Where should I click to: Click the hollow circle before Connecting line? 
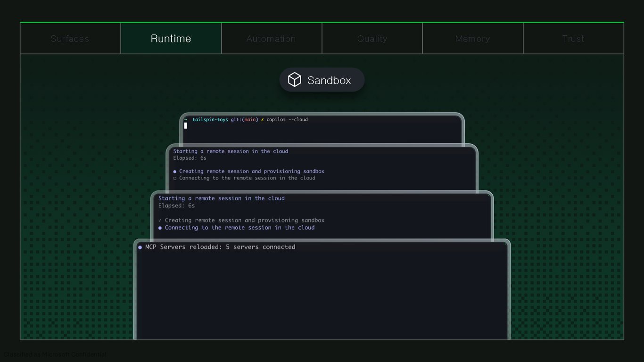(175, 178)
